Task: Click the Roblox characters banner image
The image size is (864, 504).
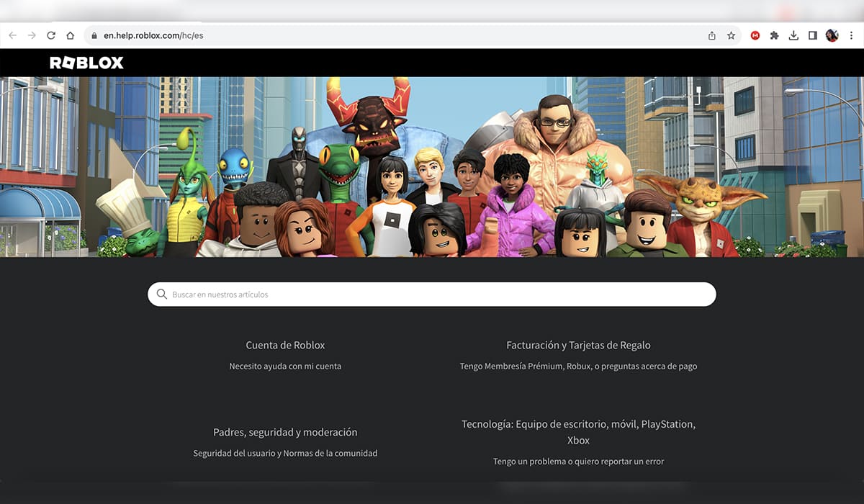Action: (x=432, y=167)
